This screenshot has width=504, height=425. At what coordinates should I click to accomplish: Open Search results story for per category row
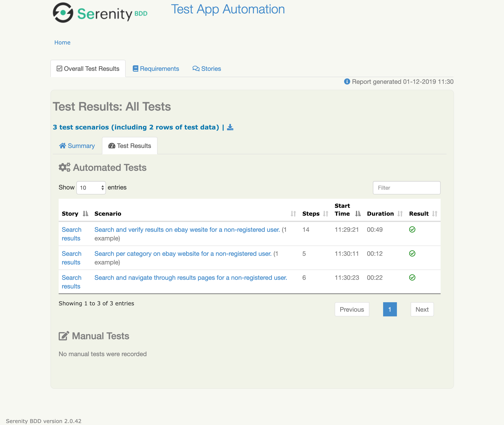pos(72,258)
